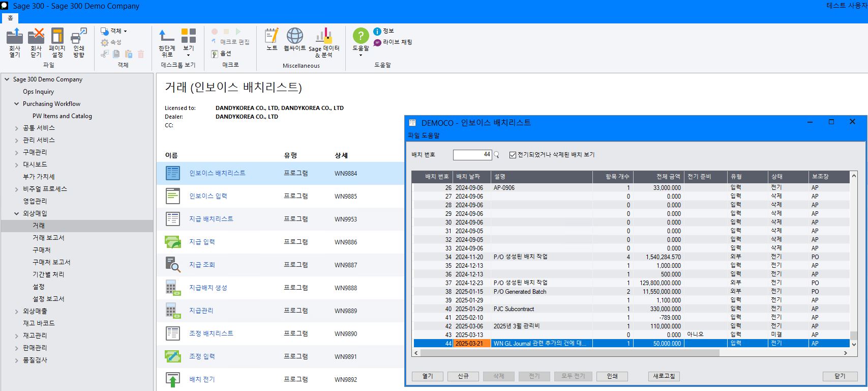This screenshot has height=391, width=868.
Task: Open the 지급 조회 magnifier icon
Action: pos(173,265)
